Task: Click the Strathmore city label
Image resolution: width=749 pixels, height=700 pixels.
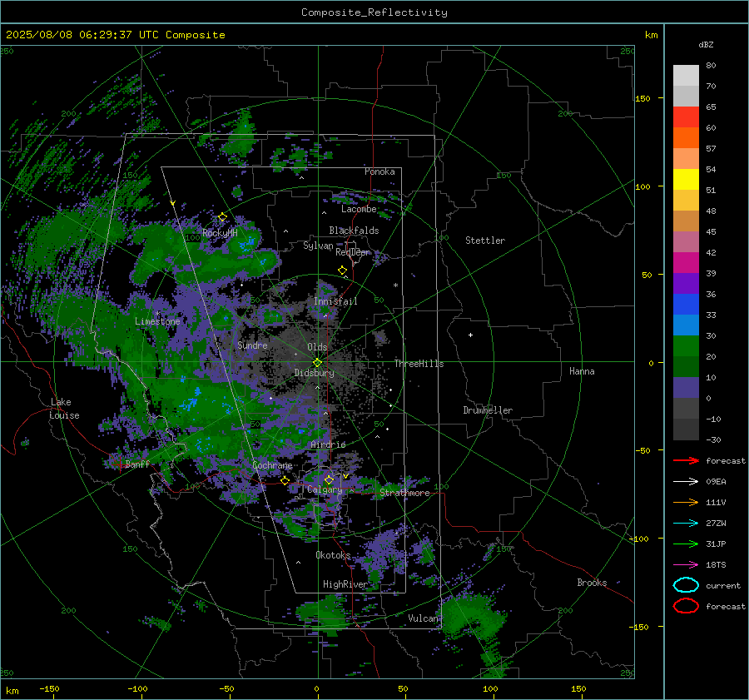Action: (x=404, y=493)
